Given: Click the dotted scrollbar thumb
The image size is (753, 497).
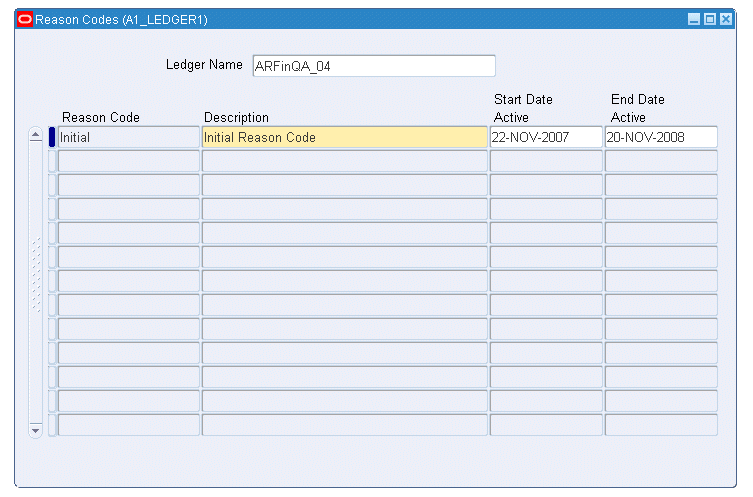Looking at the screenshot, I should 36,275.
